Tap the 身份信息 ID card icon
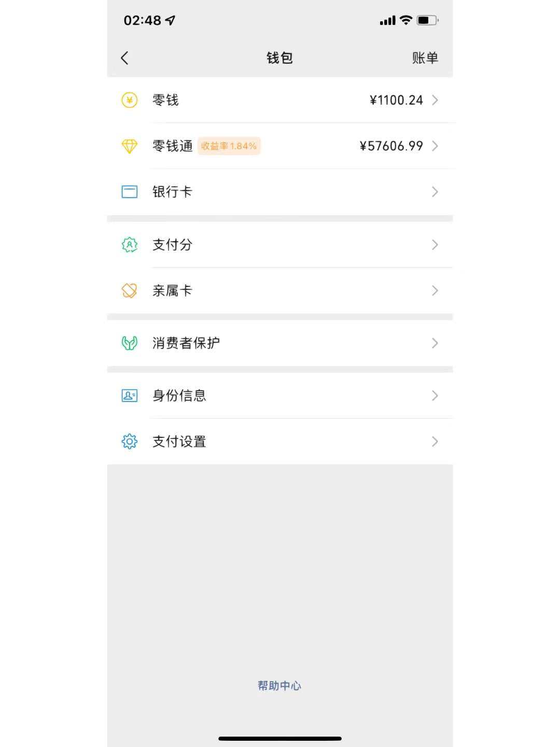 (x=129, y=396)
